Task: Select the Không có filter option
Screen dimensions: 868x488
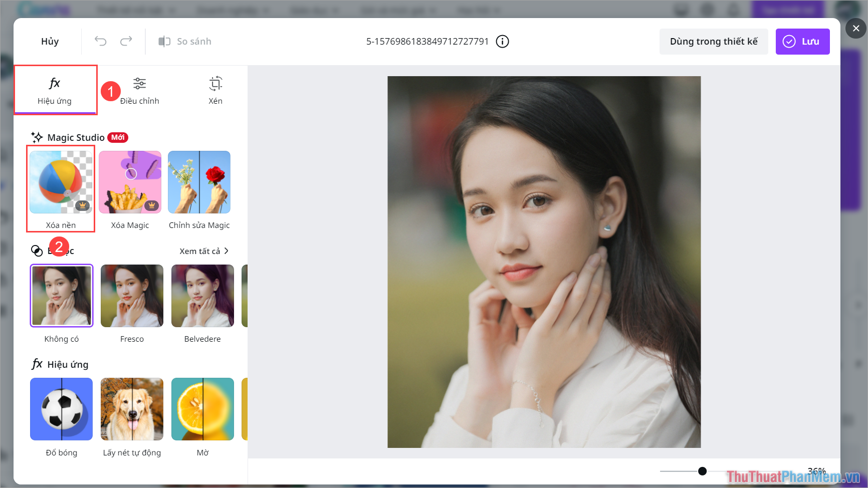Action: pyautogui.click(x=61, y=296)
